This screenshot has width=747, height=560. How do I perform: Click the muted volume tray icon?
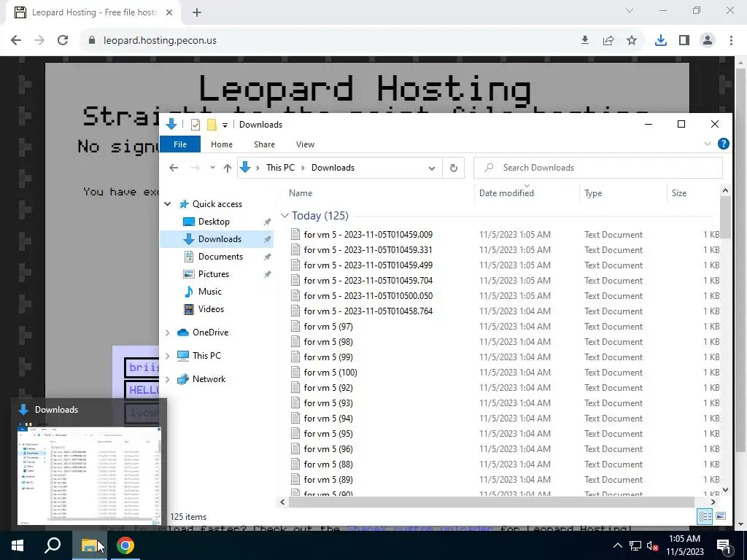point(653,545)
